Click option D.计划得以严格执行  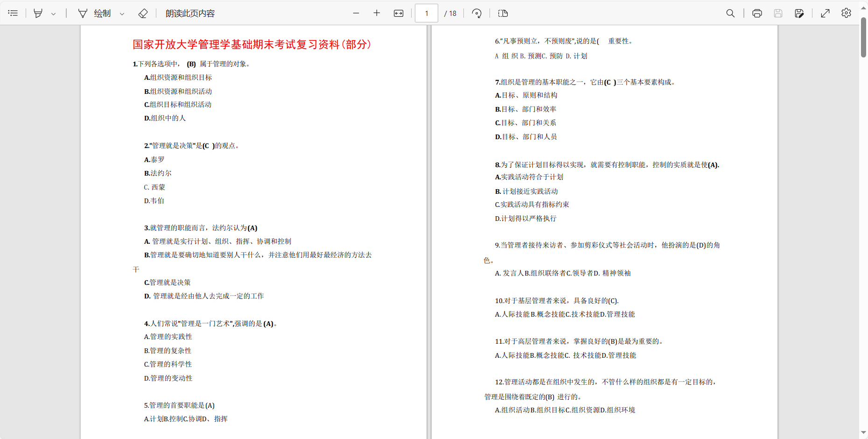click(x=525, y=219)
